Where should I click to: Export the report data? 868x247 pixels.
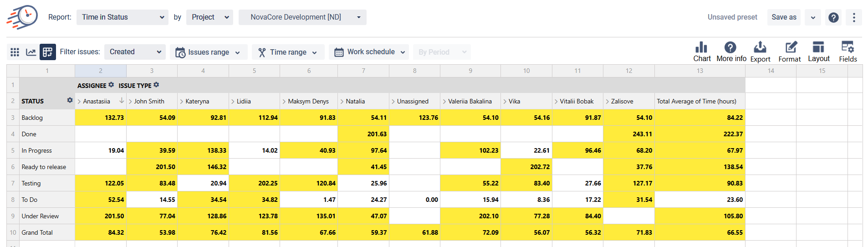point(760,51)
